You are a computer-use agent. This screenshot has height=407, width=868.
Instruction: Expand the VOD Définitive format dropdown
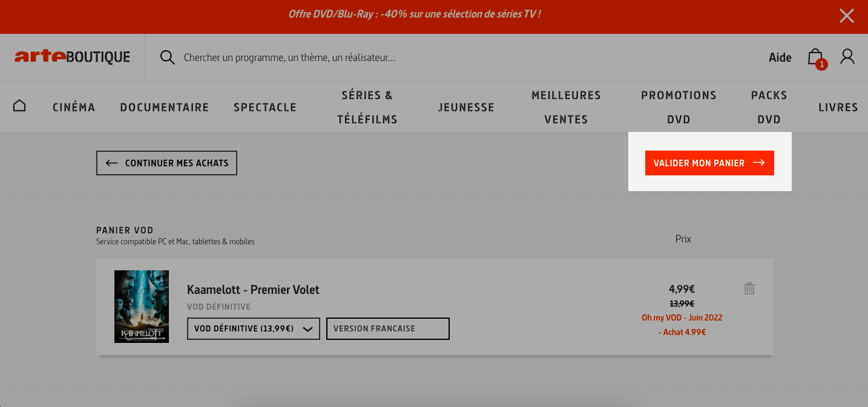[x=254, y=328]
